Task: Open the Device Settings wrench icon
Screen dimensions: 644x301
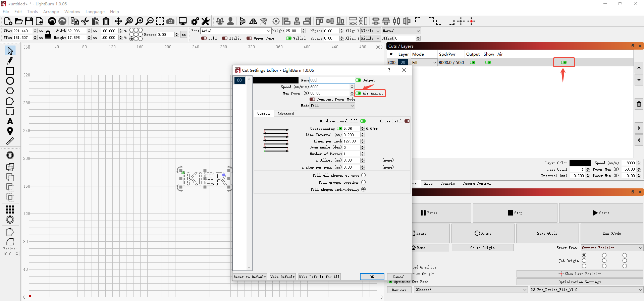Action: point(206,21)
